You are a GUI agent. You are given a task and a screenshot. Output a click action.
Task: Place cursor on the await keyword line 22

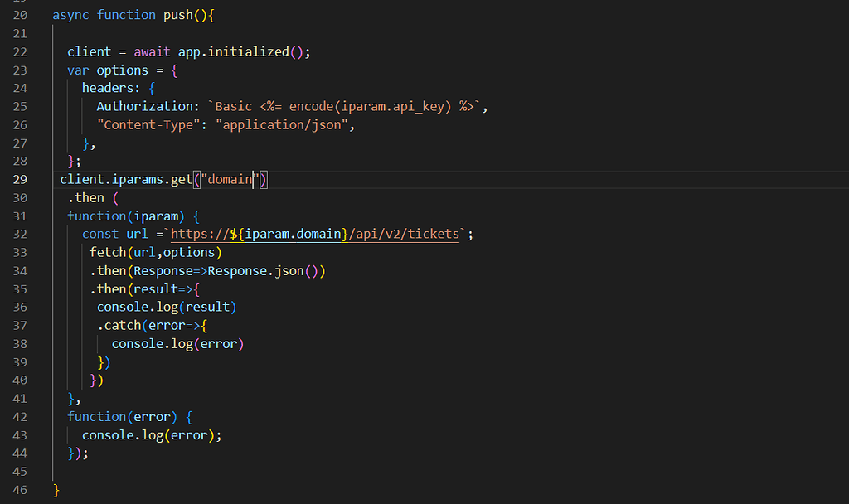coord(152,51)
